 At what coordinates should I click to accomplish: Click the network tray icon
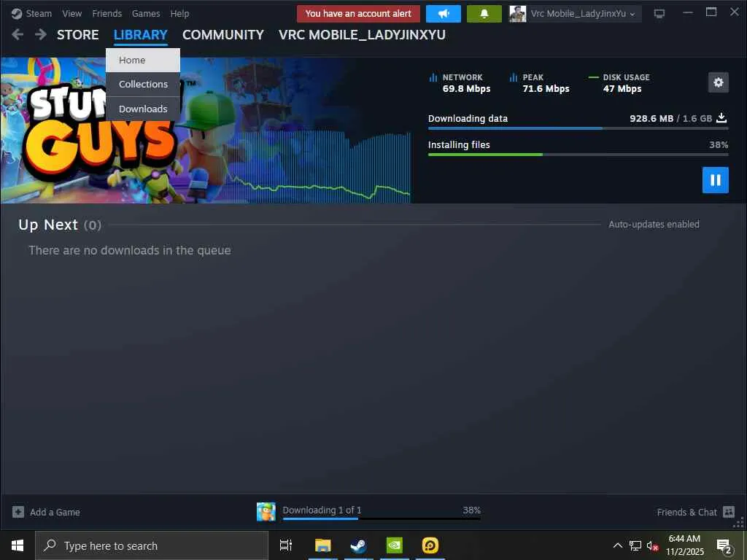tap(635, 545)
